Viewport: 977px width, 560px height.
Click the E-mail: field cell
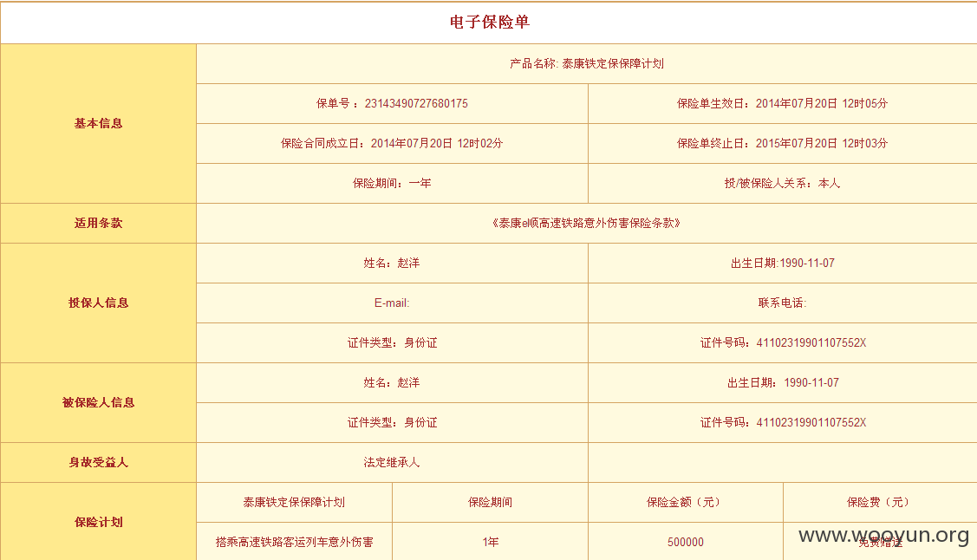point(392,303)
